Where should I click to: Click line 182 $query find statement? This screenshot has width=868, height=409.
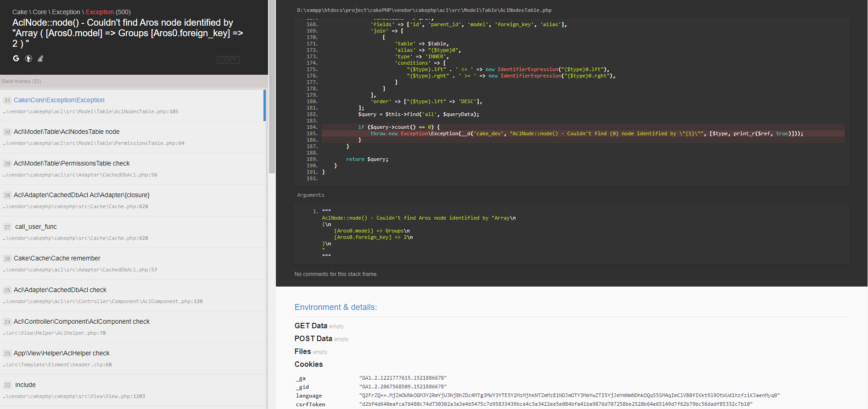pyautogui.click(x=418, y=114)
